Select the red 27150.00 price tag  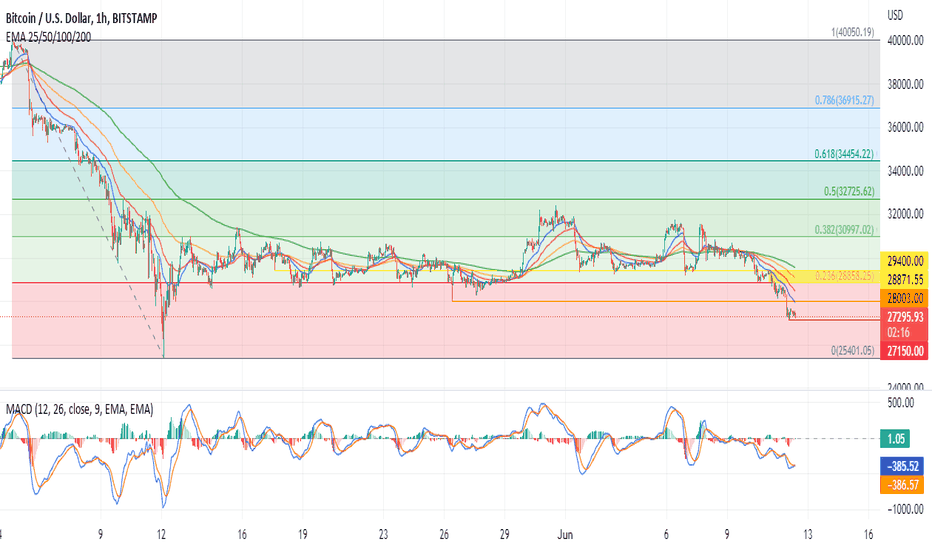click(904, 351)
